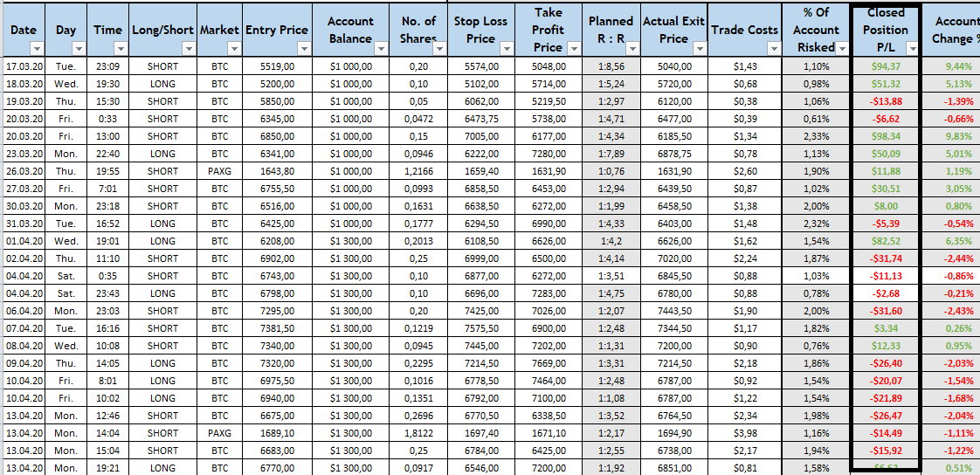Viewport: 980px width, 475px height.
Task: Select risk percentage cell 0,61%
Action: (x=817, y=119)
